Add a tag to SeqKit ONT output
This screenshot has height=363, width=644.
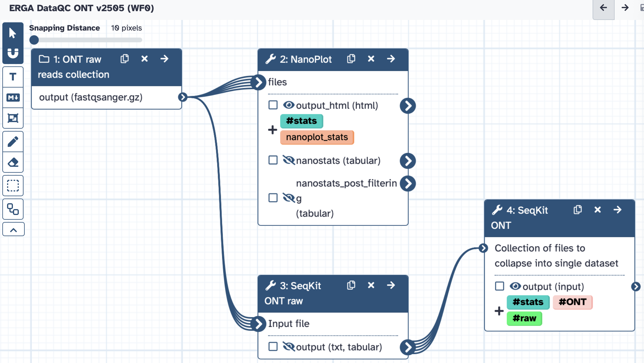(499, 311)
